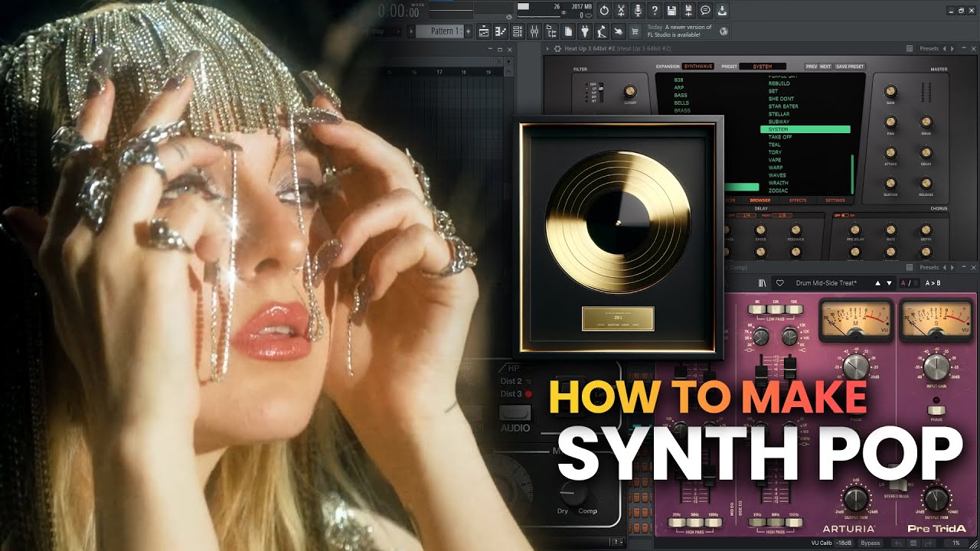Open Heat Up 3 plugin gear settings
980x551 pixels.
557,49
